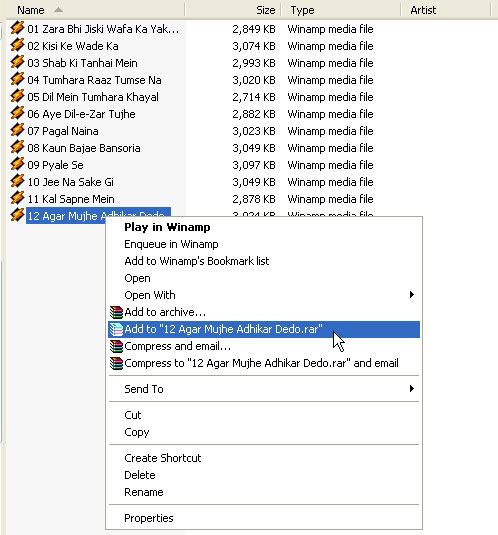Click Winamp media file type in 07 Pagal Naina row
The height and width of the screenshot is (535, 498).
[x=330, y=131]
